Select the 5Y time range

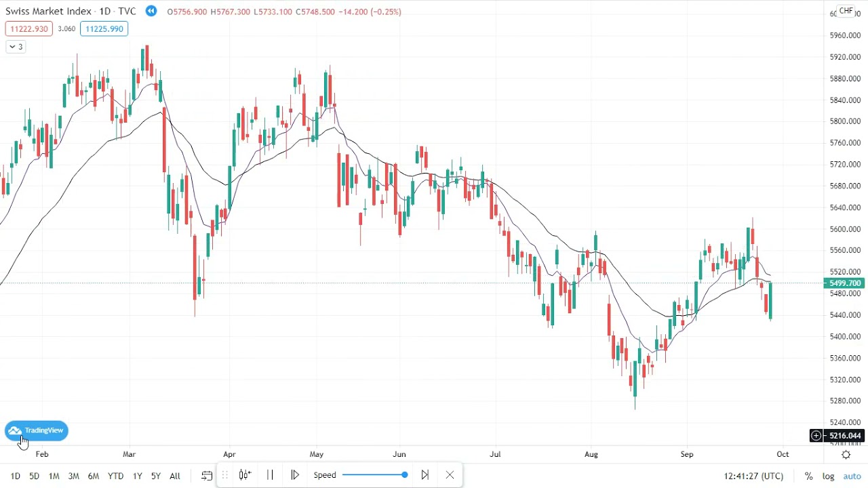click(x=155, y=476)
